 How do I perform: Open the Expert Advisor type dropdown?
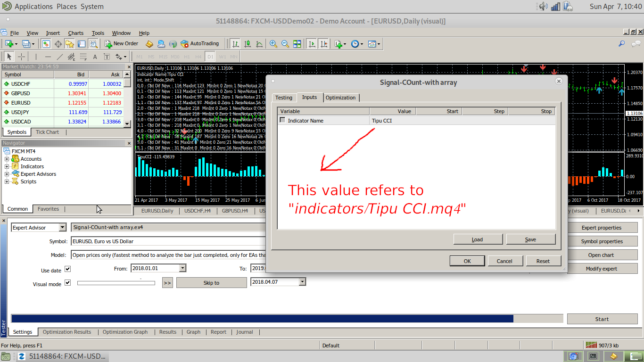tap(63, 228)
